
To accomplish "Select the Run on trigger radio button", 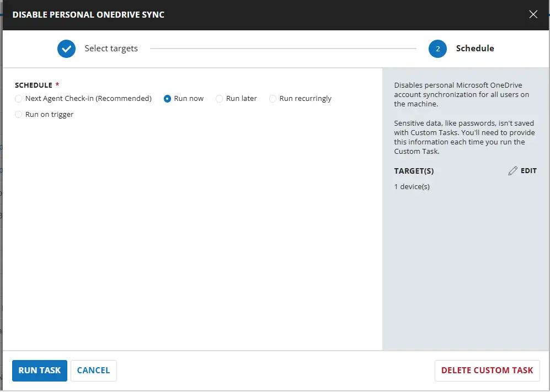I will [18, 114].
